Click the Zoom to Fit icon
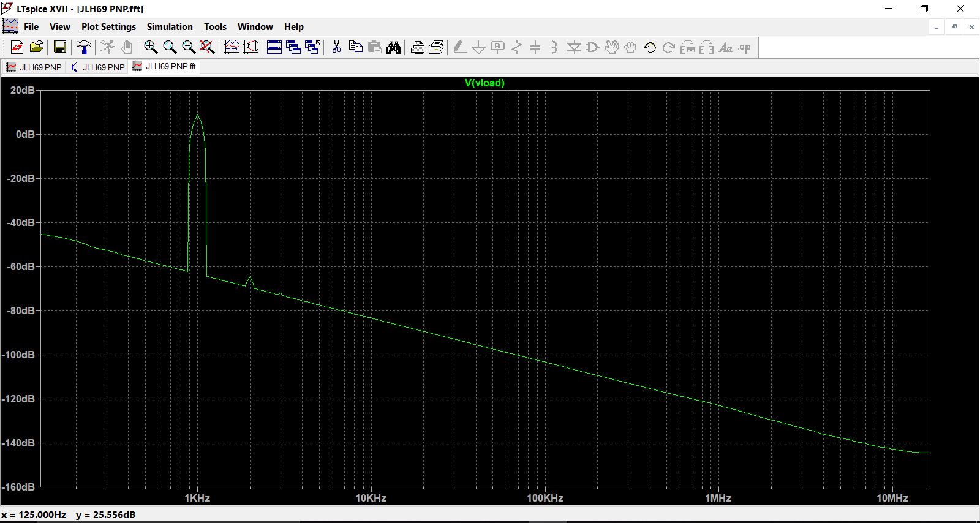 click(208, 47)
